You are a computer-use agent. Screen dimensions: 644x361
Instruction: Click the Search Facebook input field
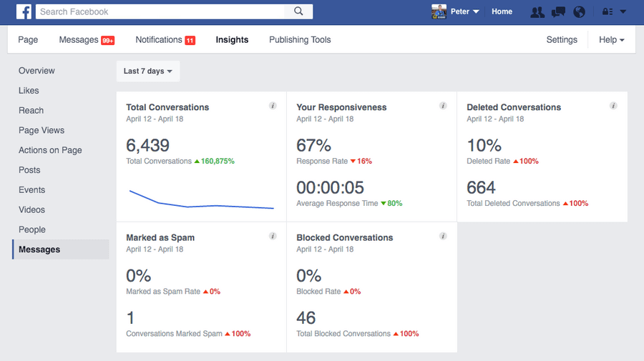point(160,11)
